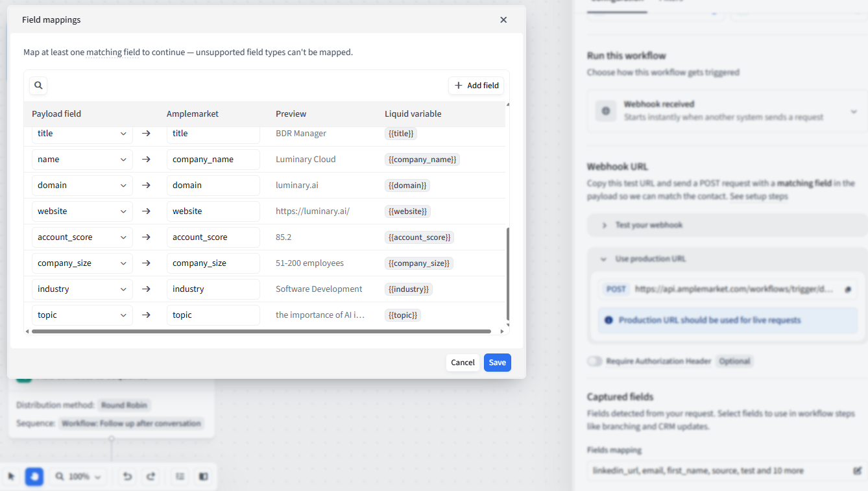Click the Liquid variable column header
Screen dimensions: 868x491
click(x=413, y=114)
